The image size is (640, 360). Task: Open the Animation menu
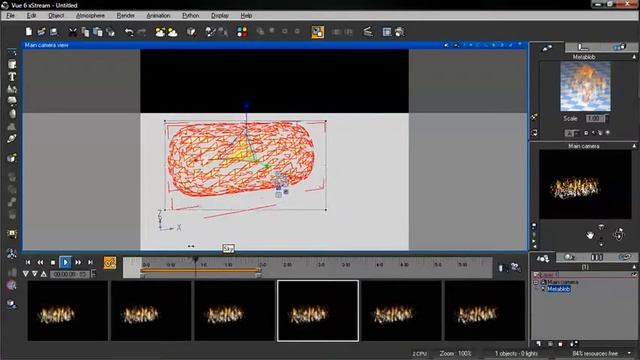click(158, 16)
